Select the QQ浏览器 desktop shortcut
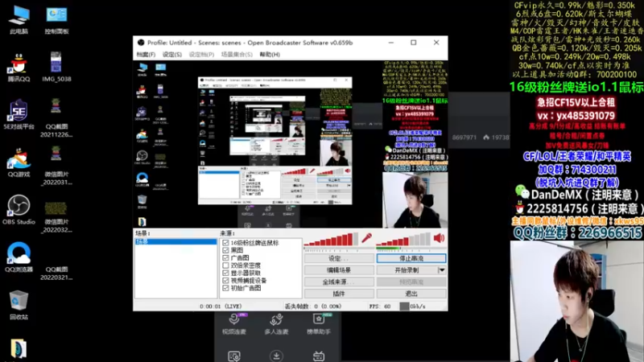 [19, 257]
